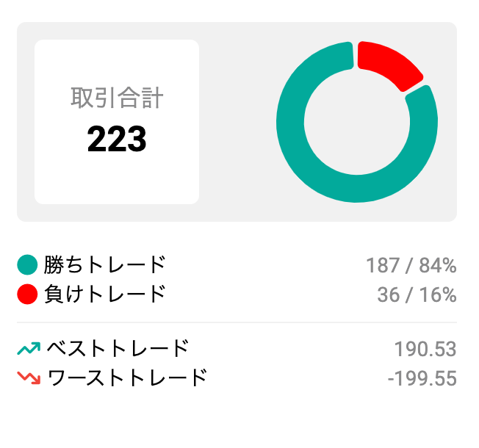This screenshot has width=479, height=448.
Task: Click the 36 / 16% value
Action: [417, 295]
